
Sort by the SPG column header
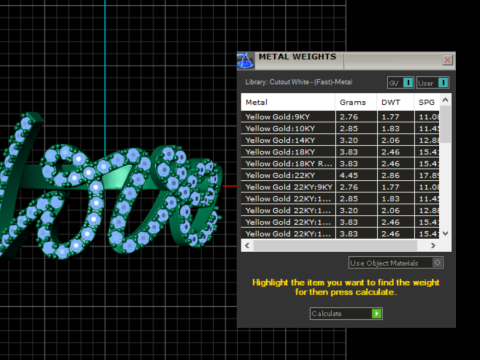tap(427, 102)
